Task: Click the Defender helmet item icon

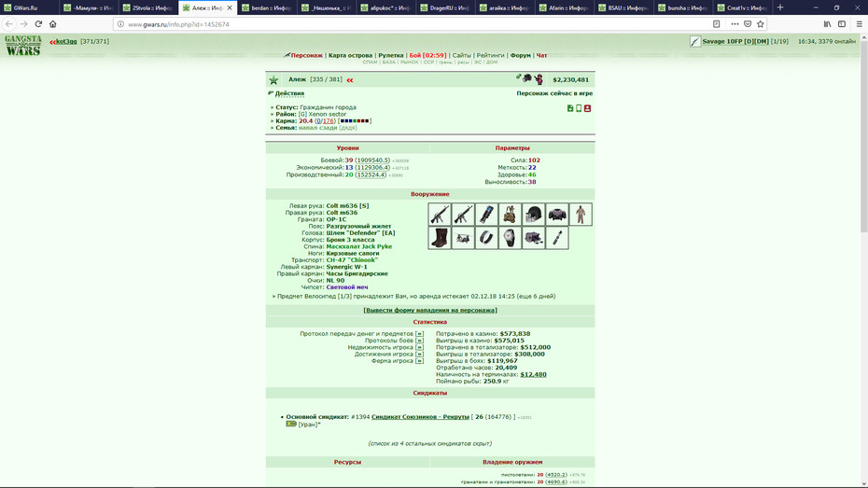Action: [533, 214]
